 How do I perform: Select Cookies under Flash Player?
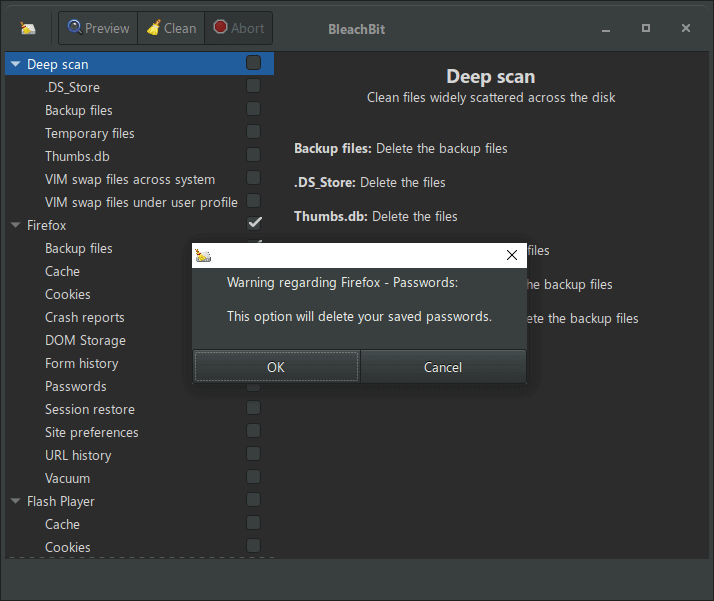68,547
